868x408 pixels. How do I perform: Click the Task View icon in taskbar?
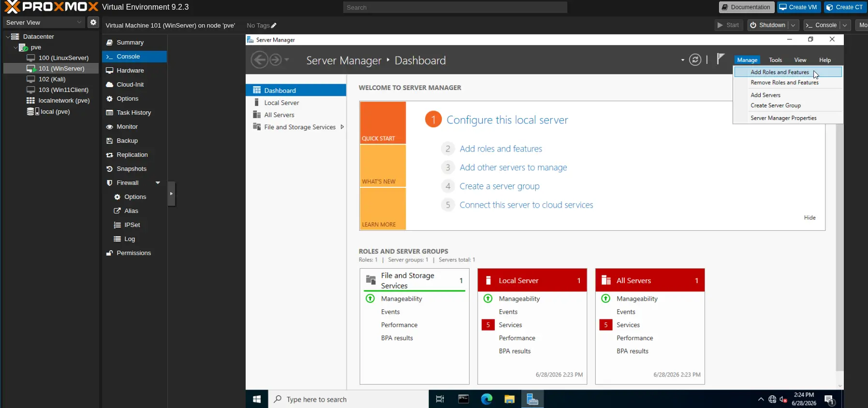440,399
